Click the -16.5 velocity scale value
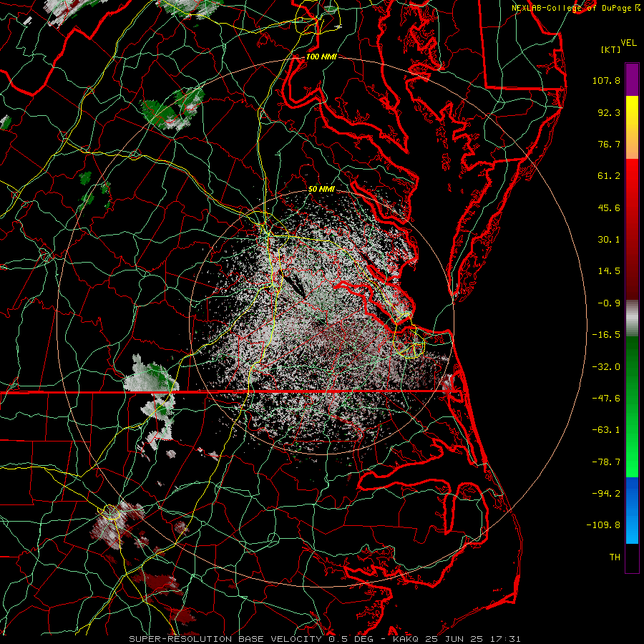Screen dimensions: 644x644 (x=606, y=335)
